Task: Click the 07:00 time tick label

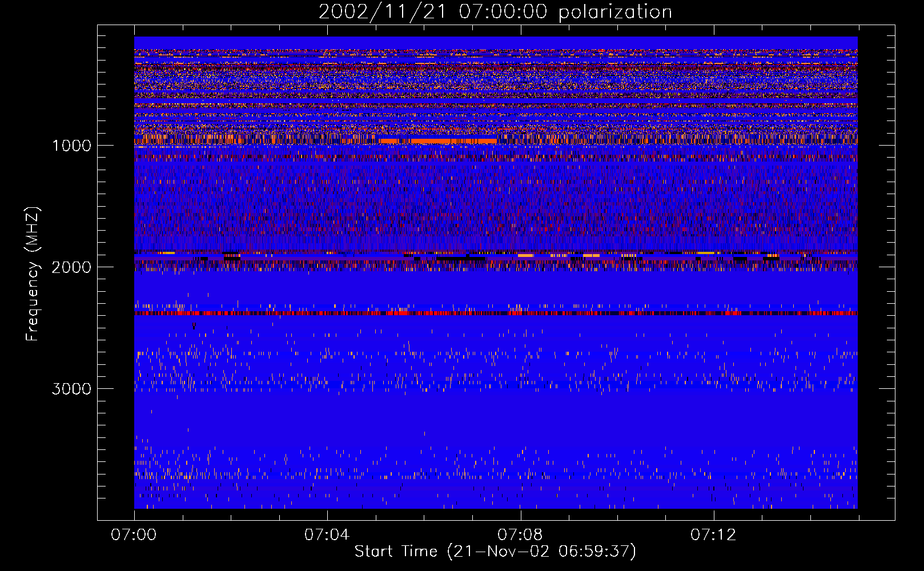Action: click(x=134, y=535)
